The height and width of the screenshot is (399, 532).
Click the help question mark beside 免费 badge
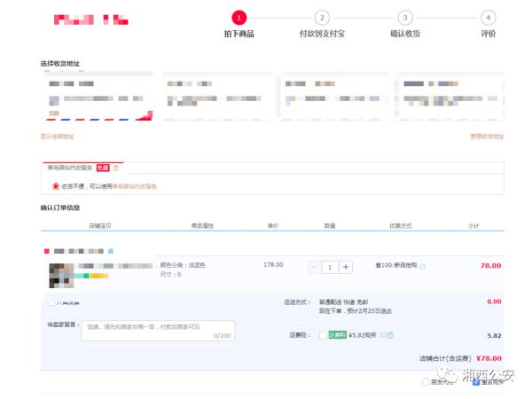pyautogui.click(x=116, y=168)
